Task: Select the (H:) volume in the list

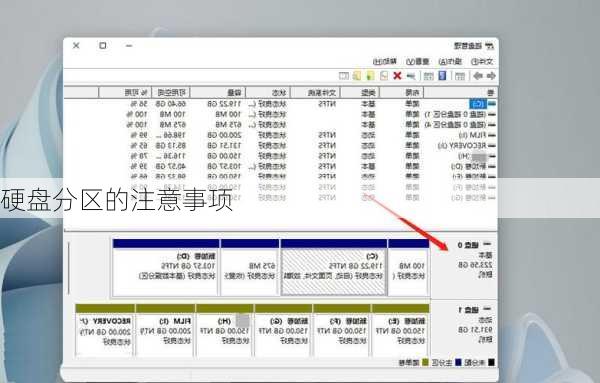Action: tap(280, 156)
